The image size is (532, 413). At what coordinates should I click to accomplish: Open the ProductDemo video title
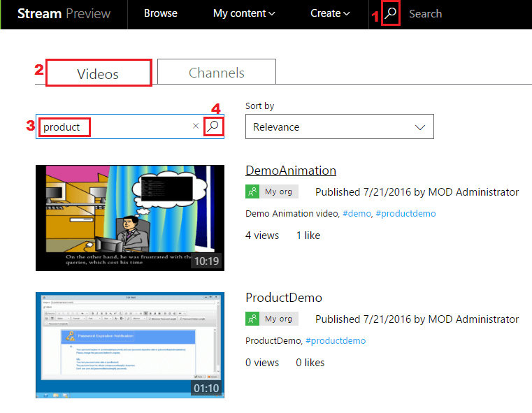pyautogui.click(x=284, y=298)
